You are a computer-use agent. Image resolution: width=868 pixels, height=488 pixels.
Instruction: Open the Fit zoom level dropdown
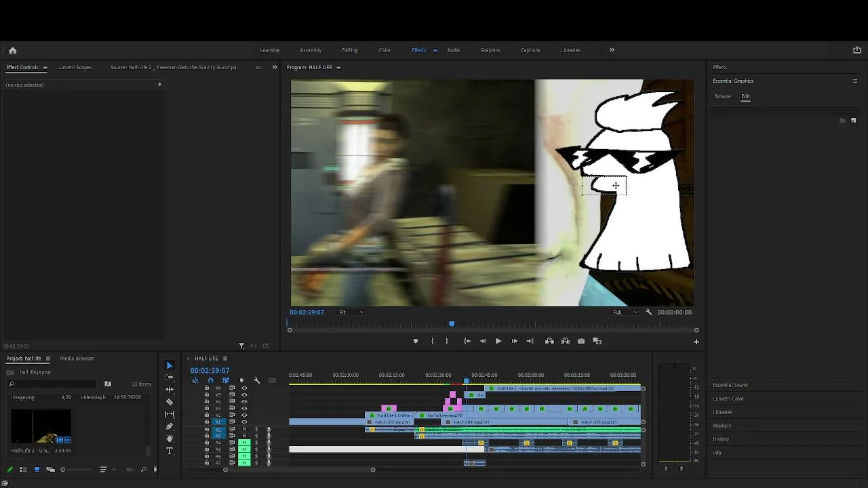(351, 312)
